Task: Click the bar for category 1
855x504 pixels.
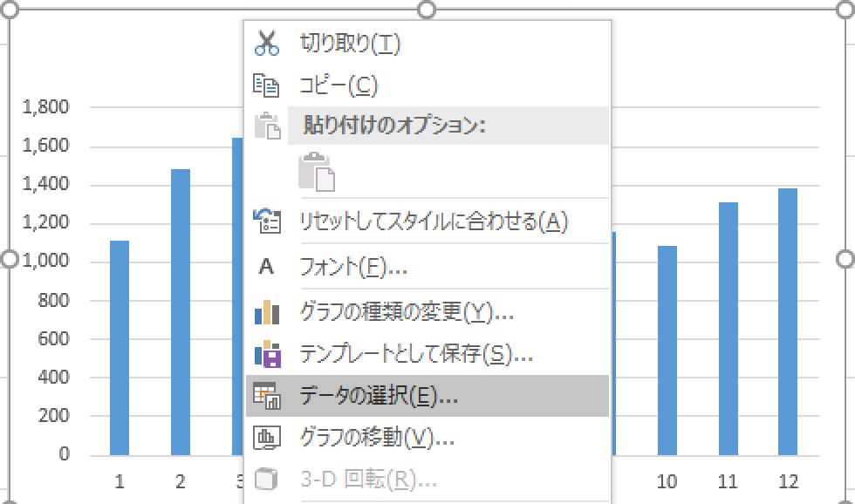Action: coord(120,348)
